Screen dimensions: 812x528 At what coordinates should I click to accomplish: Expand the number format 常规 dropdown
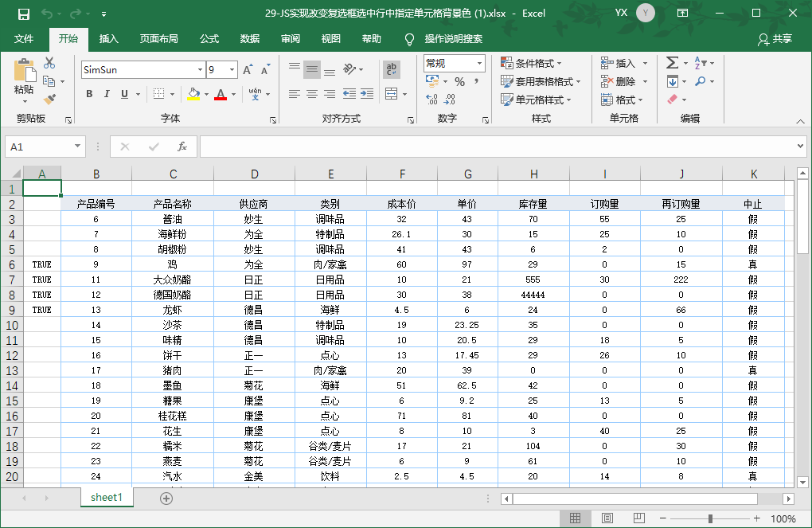(479, 64)
